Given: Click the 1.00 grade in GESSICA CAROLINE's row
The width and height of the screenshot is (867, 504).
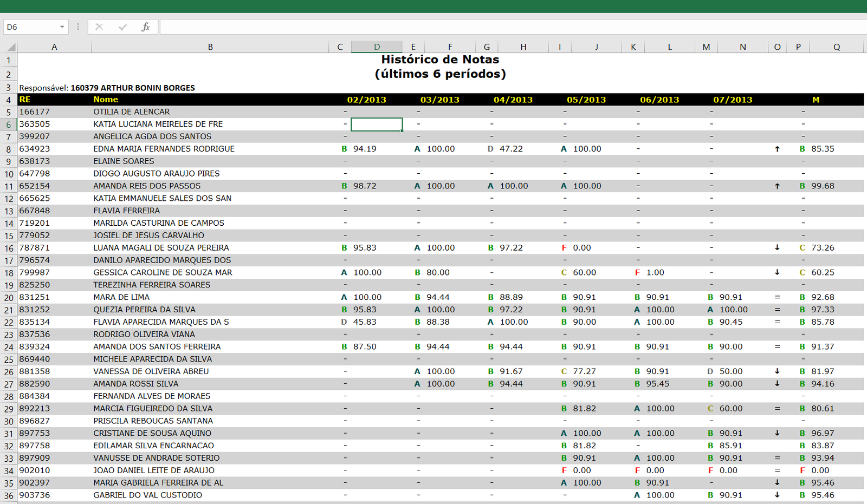Looking at the screenshot, I should 655,272.
